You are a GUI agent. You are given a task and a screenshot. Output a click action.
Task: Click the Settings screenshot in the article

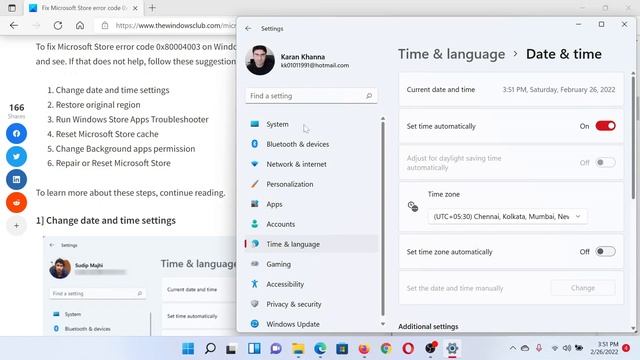(x=140, y=286)
